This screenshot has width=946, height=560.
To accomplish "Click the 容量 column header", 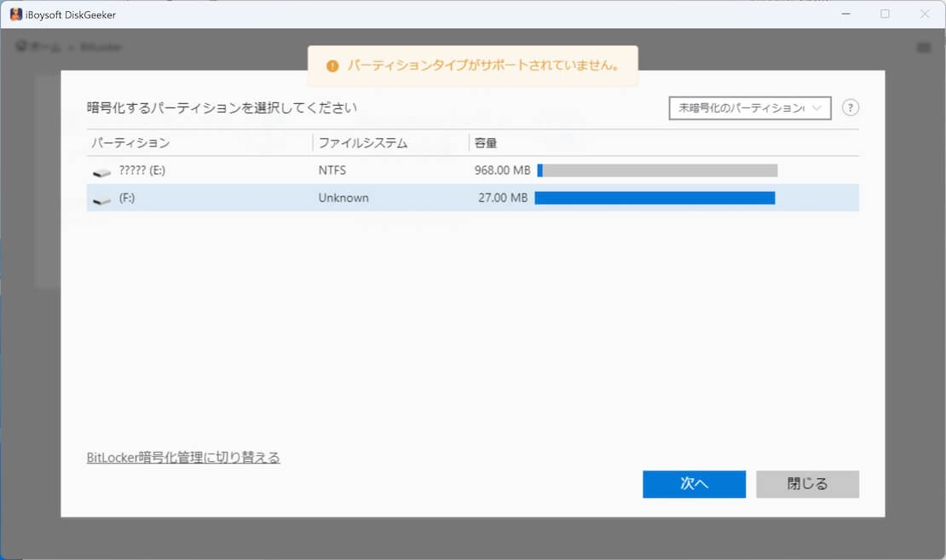I will (485, 143).
